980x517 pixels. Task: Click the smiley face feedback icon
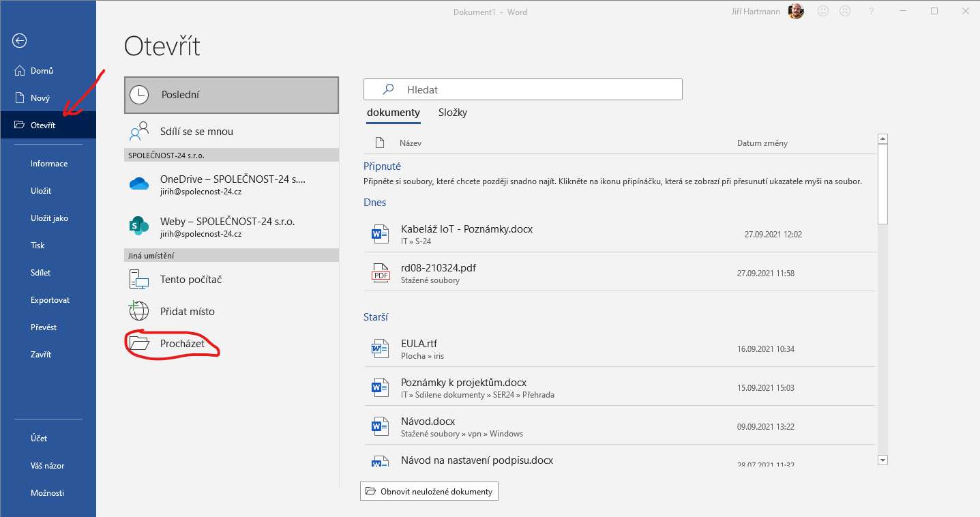point(823,12)
